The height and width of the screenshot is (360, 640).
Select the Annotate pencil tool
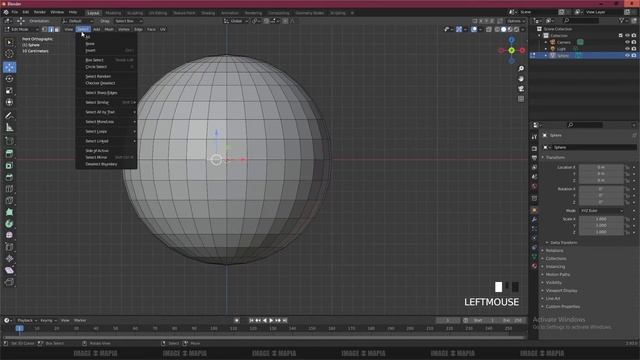tap(9, 116)
